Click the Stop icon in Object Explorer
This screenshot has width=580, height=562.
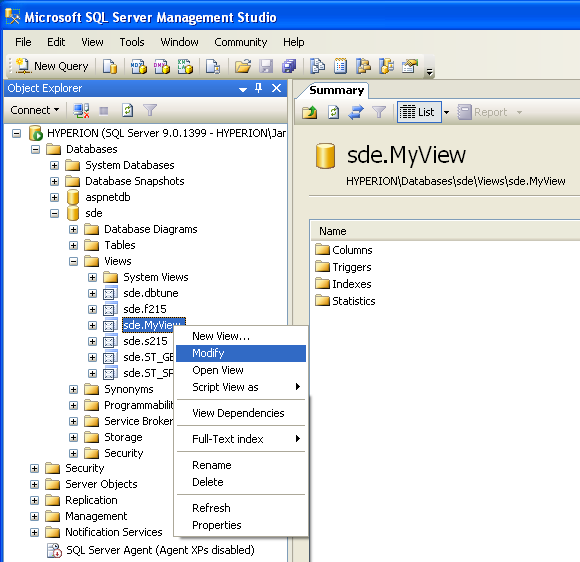pyautogui.click(x=104, y=110)
